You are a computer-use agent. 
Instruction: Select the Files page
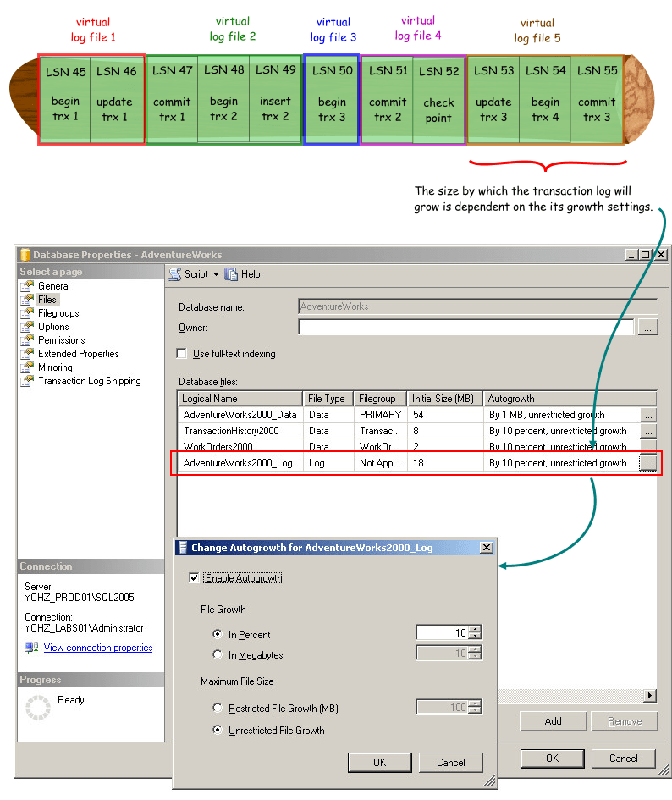pyautogui.click(x=47, y=300)
